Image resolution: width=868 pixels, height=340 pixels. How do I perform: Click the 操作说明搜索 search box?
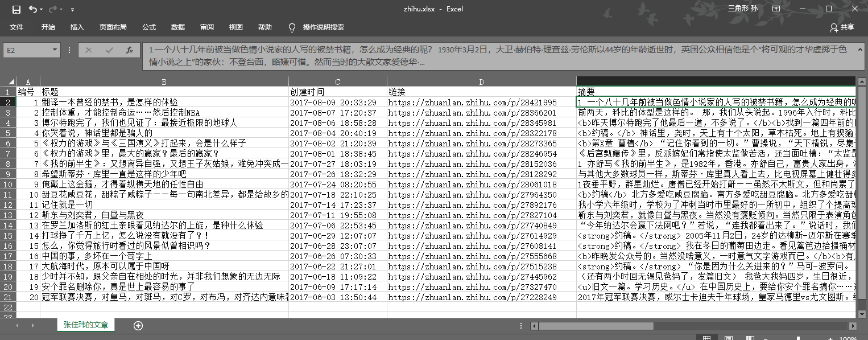[x=324, y=27]
